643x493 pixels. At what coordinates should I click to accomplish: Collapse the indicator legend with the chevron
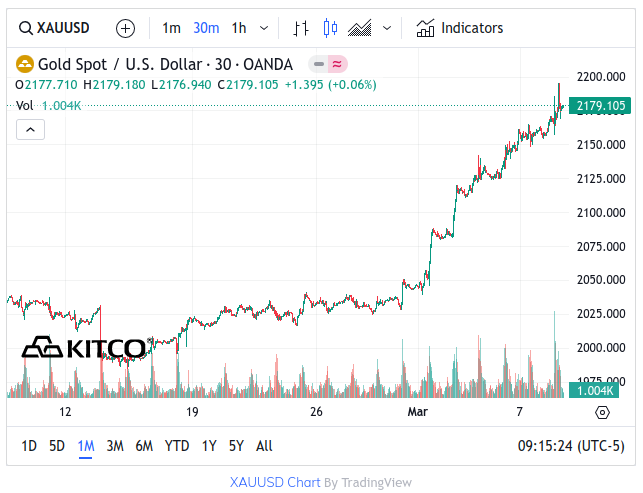coord(30,129)
